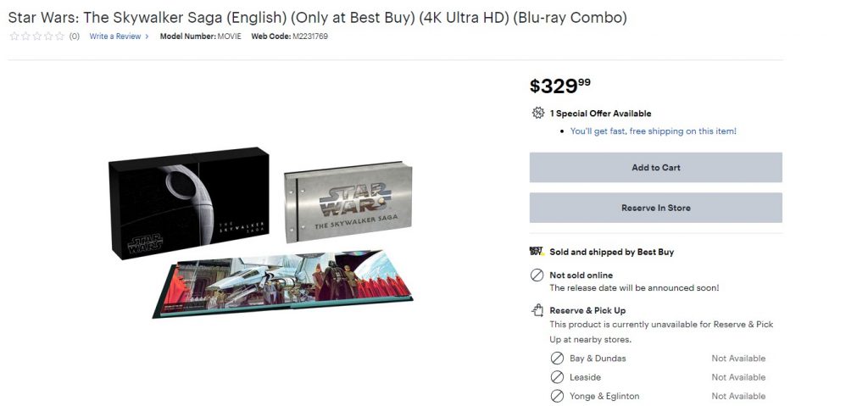Screen dimensions: 868x406
Task: Click the Reserve & Pick Up bag icon
Action: pyautogui.click(x=537, y=310)
